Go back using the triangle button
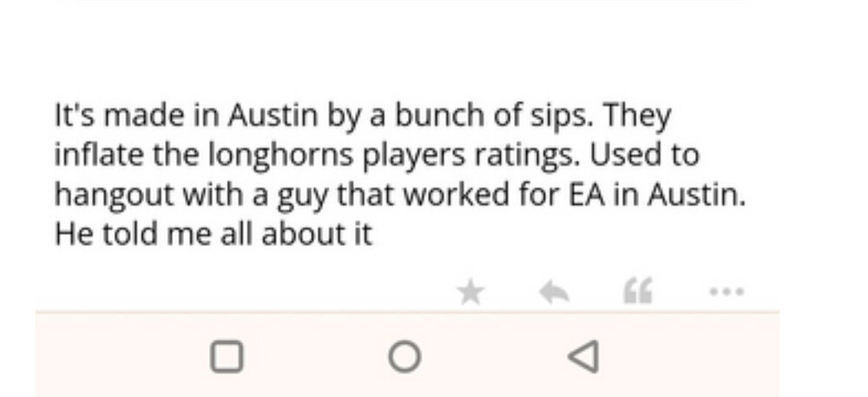 (x=583, y=355)
